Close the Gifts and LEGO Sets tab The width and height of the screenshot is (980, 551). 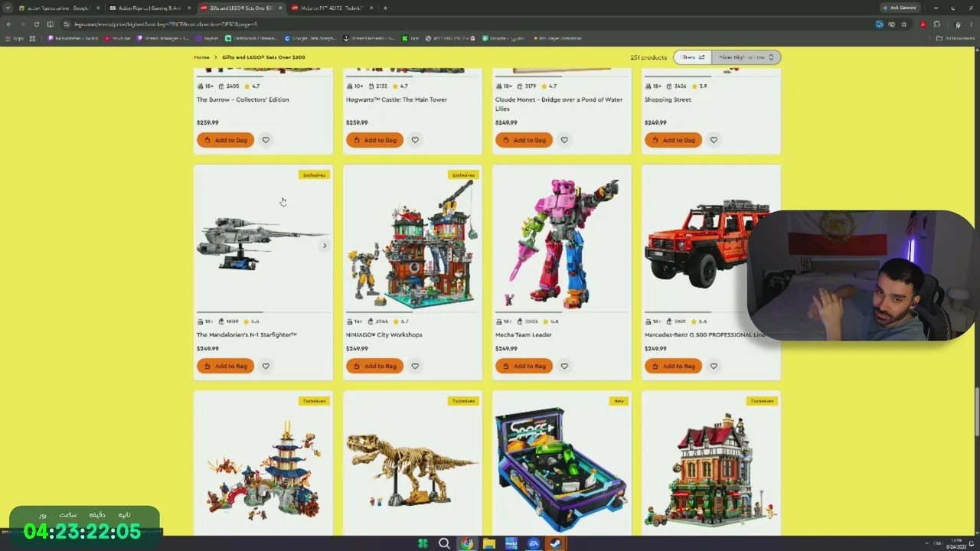tap(280, 8)
